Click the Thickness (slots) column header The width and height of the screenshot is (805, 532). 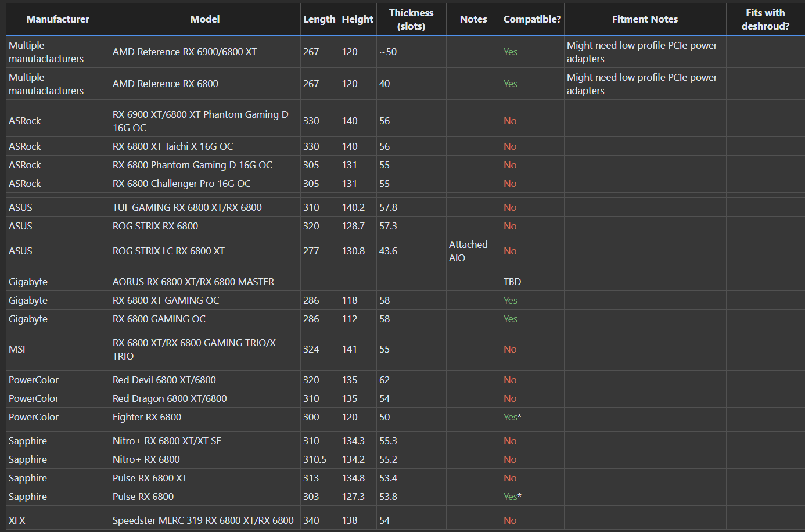click(411, 19)
